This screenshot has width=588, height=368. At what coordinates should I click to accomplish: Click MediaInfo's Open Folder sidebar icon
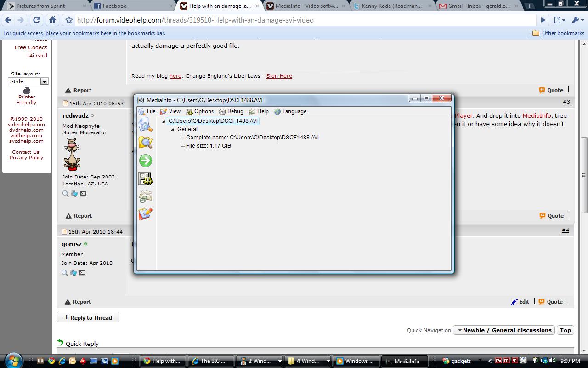pyautogui.click(x=146, y=143)
